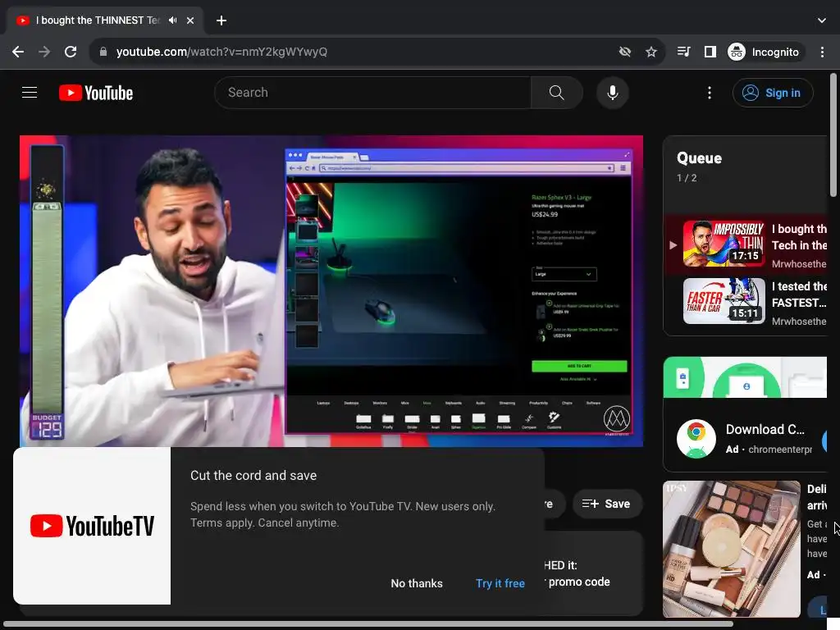Click the browser forward arrow
Image resolution: width=840 pixels, height=630 pixels.
[44, 52]
